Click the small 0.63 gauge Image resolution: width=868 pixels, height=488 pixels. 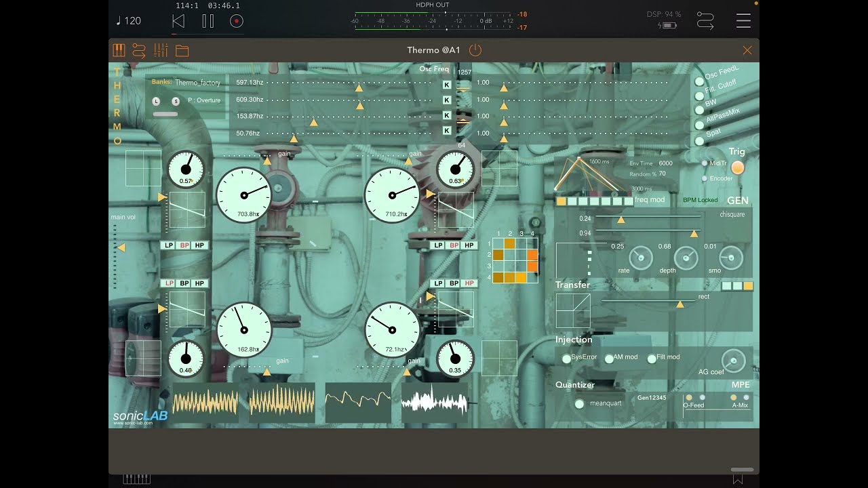(455, 169)
